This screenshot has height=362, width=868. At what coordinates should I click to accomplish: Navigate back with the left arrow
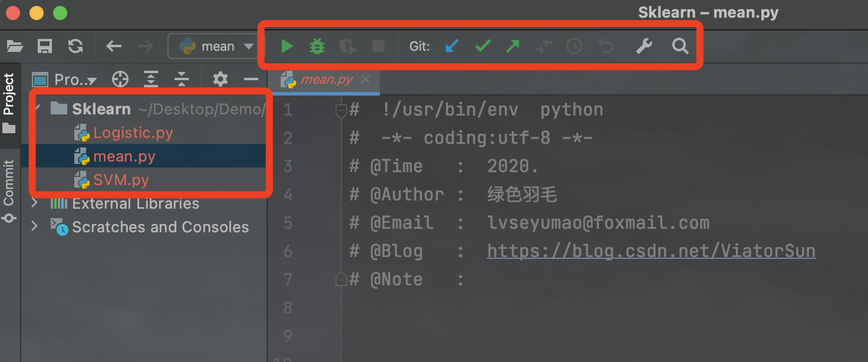click(114, 46)
